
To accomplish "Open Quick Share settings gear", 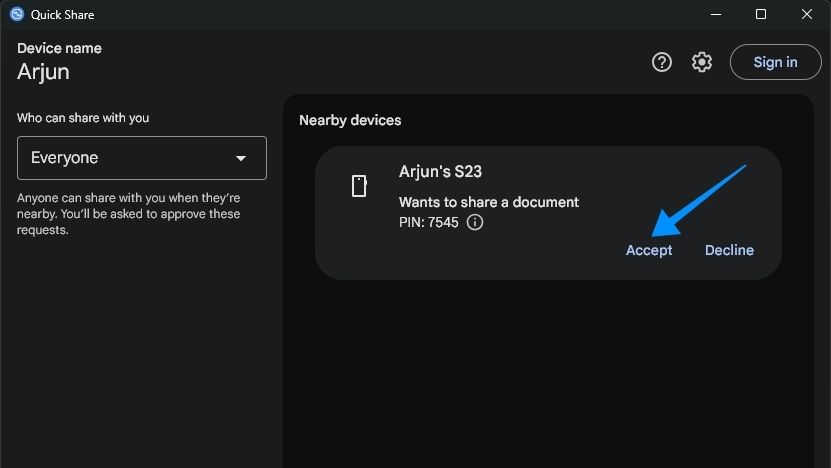I will tap(702, 62).
